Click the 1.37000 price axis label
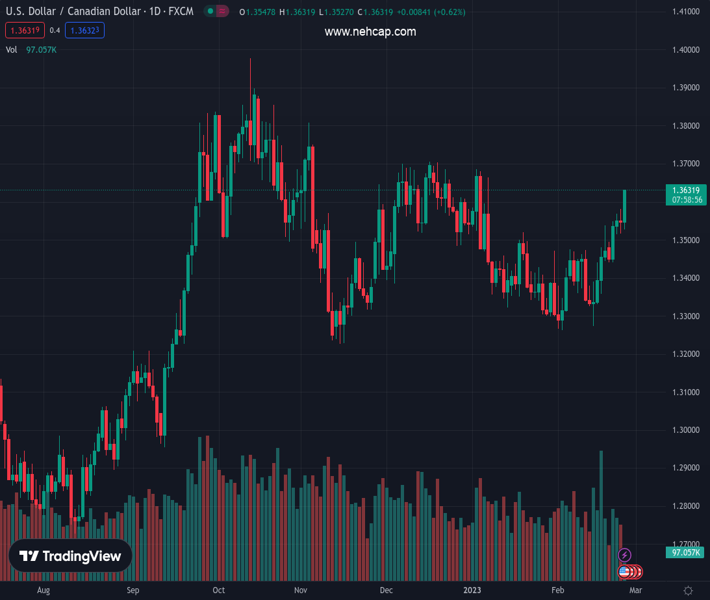The width and height of the screenshot is (710, 600). [x=686, y=163]
